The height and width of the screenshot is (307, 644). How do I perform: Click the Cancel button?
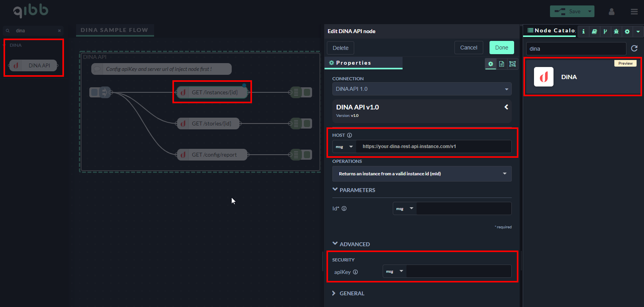468,48
